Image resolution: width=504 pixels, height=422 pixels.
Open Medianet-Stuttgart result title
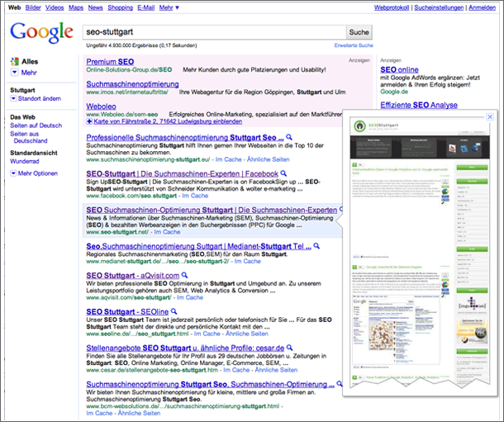198,246
